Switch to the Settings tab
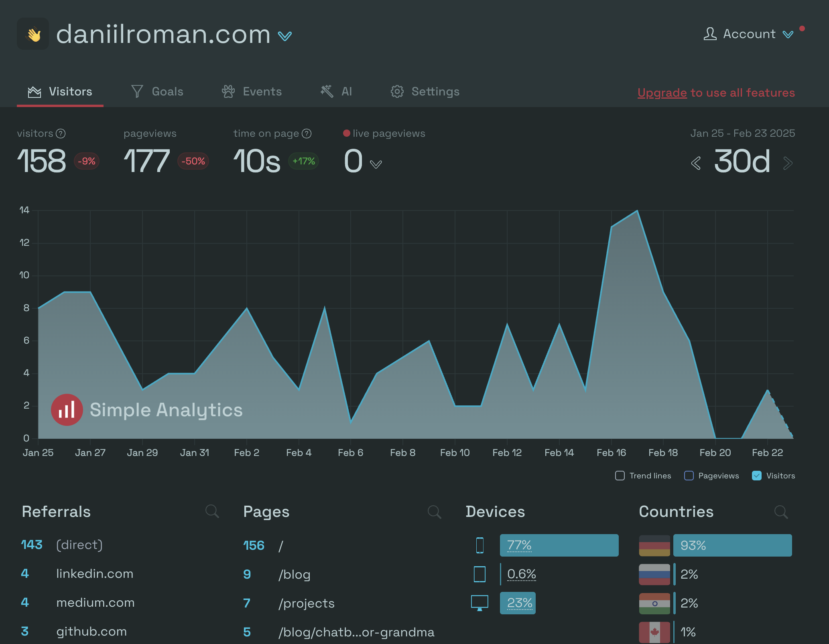Image resolution: width=829 pixels, height=644 pixels. [x=425, y=91]
